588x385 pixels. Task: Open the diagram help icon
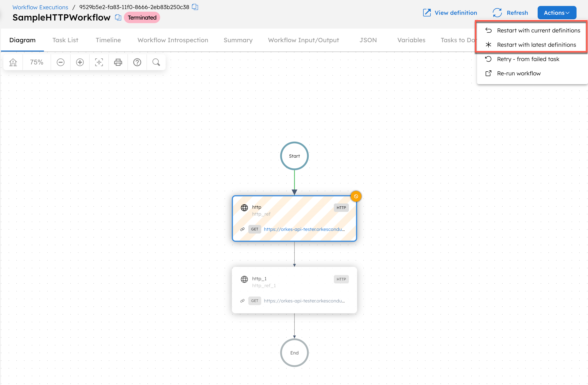click(137, 62)
